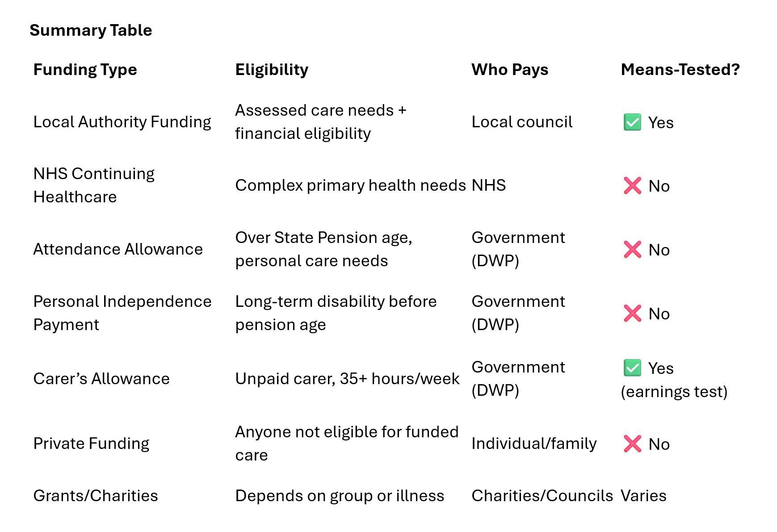777x532 pixels.
Task: Click the green checkmark in Carer's Allowance row
Action: [632, 368]
